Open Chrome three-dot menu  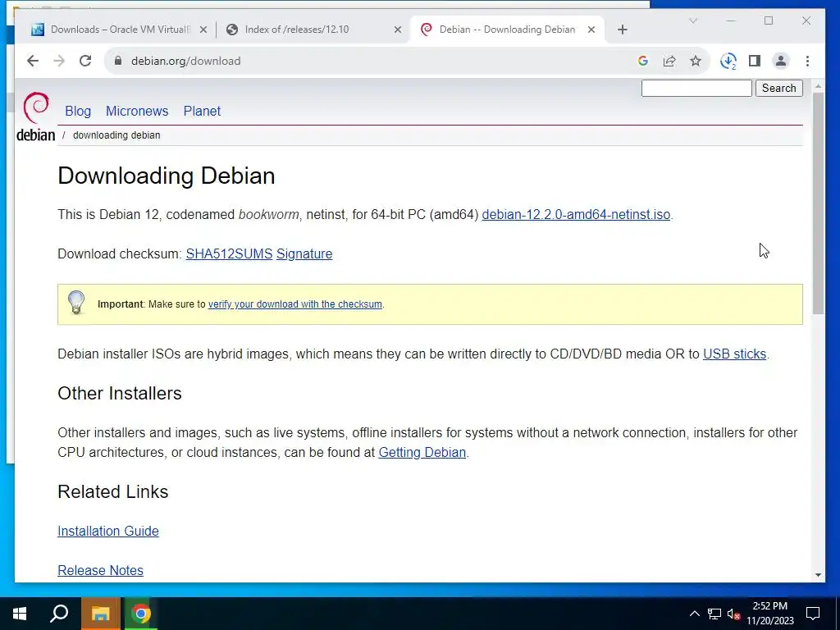[x=807, y=61]
